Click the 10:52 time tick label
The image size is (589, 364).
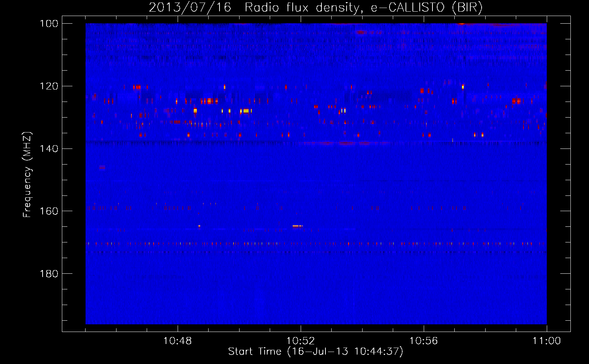[301, 341]
